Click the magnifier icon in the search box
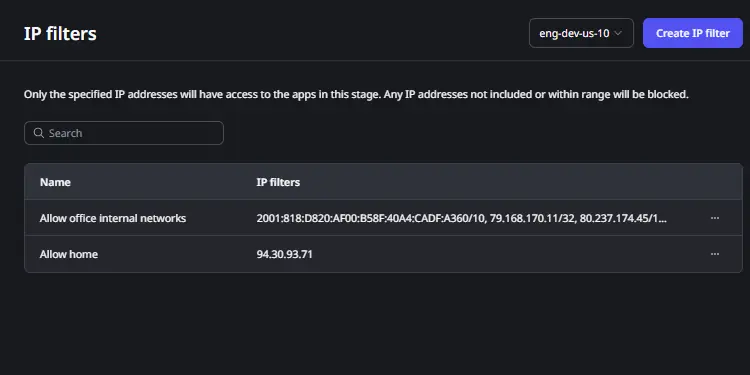750x375 pixels. [x=39, y=133]
